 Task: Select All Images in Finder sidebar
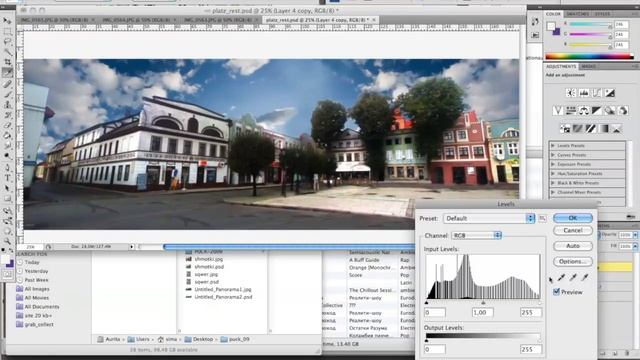(36, 289)
